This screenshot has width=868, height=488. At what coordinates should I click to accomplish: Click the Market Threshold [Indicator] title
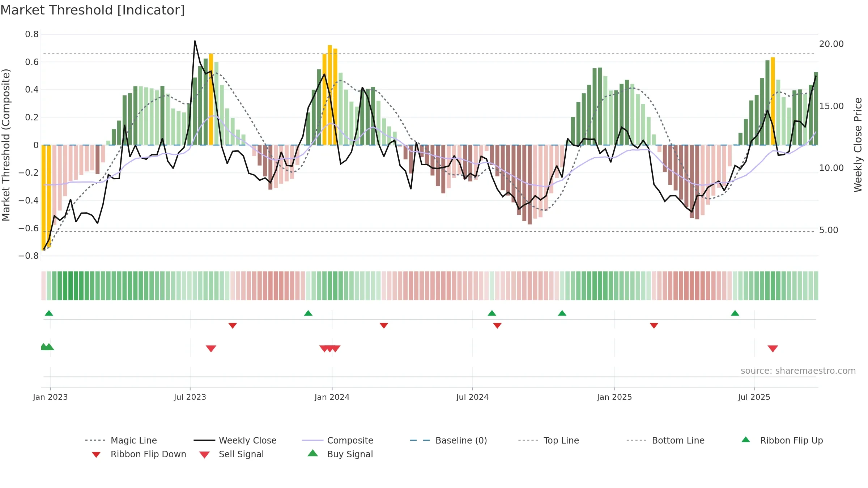(x=93, y=10)
